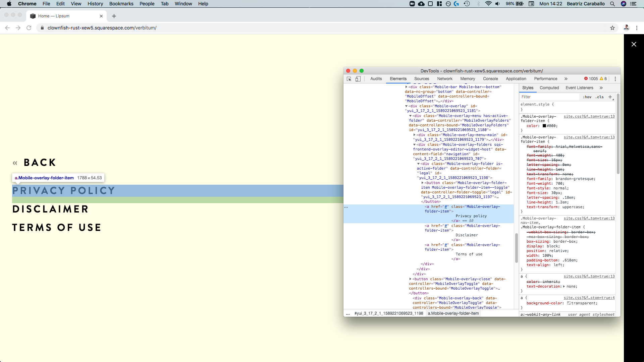Collapse the Mobile-overlay-folder is-active-folder node
This screenshot has width=644, height=362.
pyautogui.click(x=418, y=164)
